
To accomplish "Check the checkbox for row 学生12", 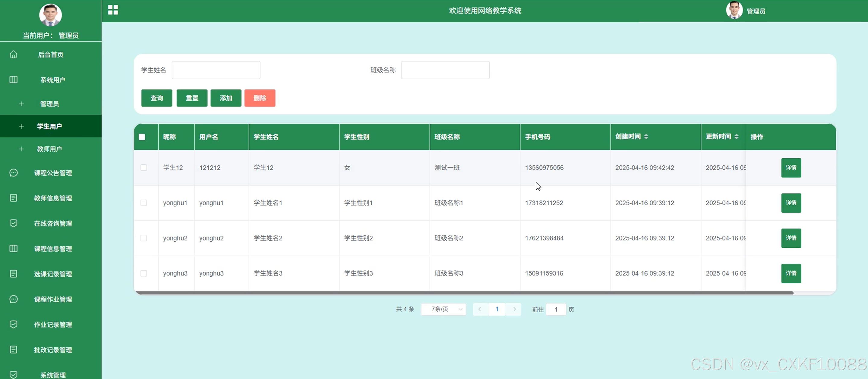I will 144,168.
